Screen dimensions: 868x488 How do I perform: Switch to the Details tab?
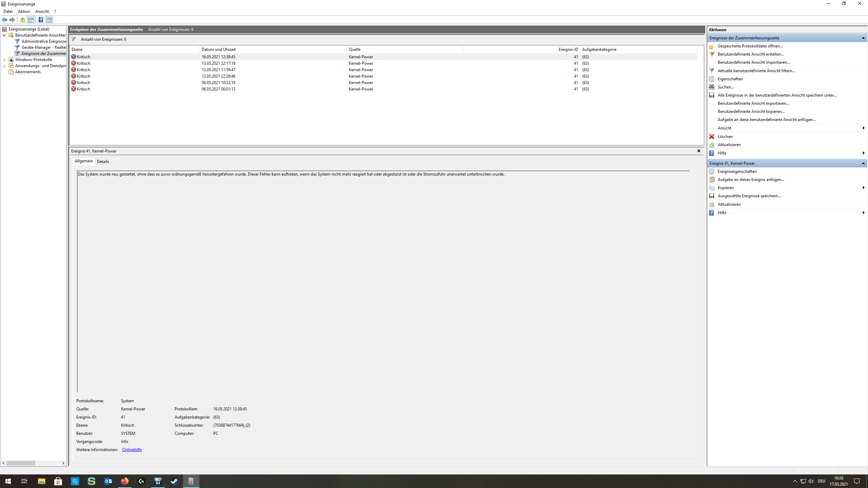103,162
